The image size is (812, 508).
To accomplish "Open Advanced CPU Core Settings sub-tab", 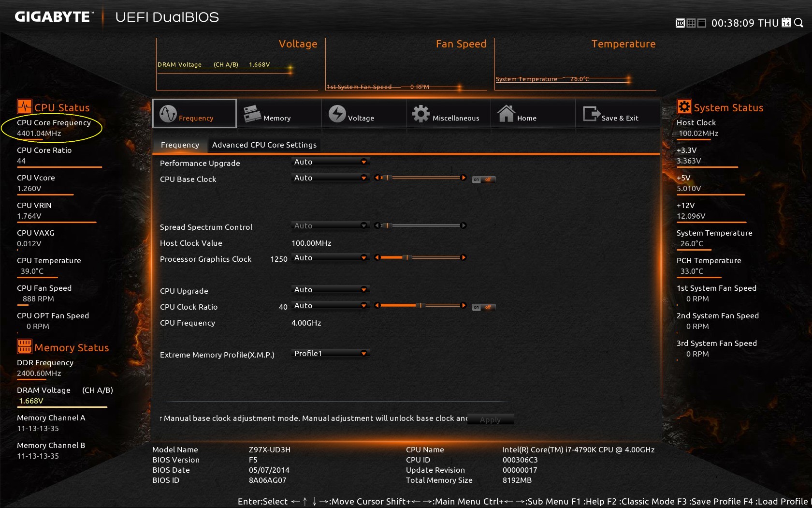I will click(x=264, y=145).
